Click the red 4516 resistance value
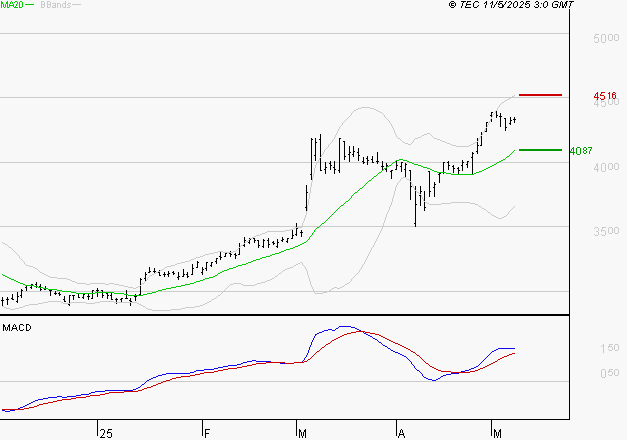 (x=605, y=96)
